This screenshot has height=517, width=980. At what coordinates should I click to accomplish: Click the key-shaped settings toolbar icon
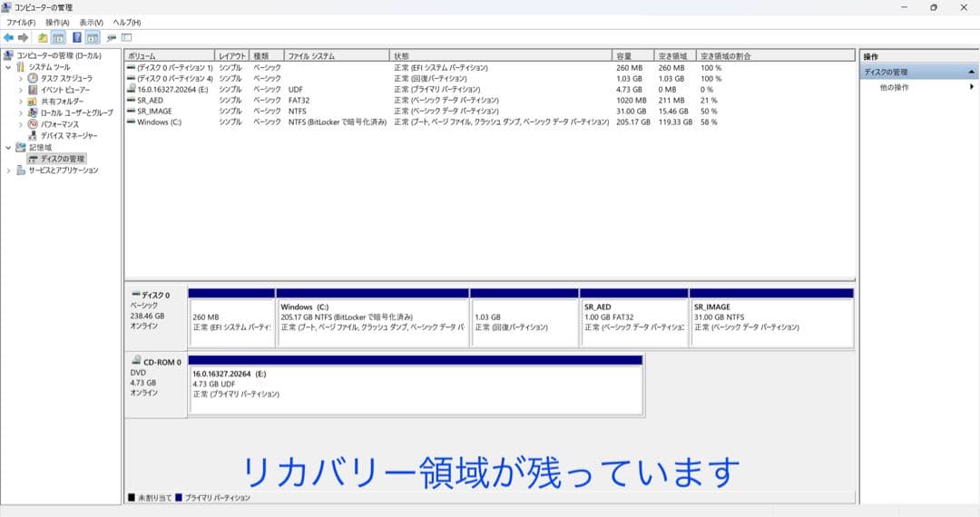click(112, 38)
